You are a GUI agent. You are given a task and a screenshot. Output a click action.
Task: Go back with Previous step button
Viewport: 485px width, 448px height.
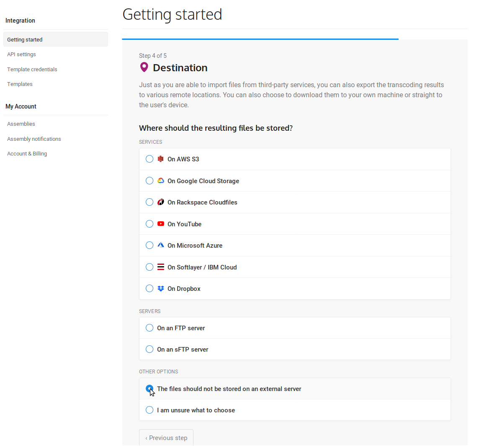166,438
